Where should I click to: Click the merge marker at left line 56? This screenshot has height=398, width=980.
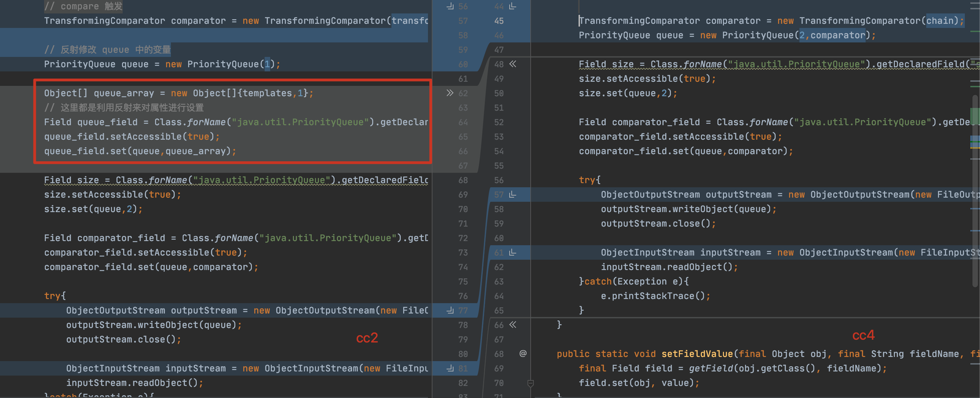point(450,7)
